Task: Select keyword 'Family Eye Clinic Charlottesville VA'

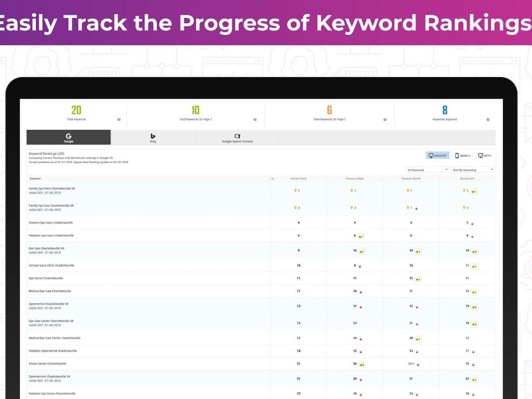Action: pyautogui.click(x=52, y=188)
